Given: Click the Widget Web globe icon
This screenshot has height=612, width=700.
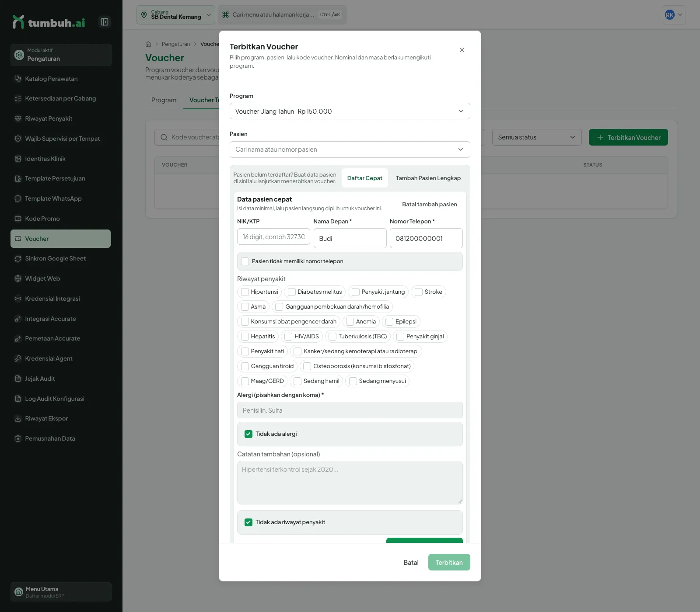Looking at the screenshot, I should tap(18, 278).
